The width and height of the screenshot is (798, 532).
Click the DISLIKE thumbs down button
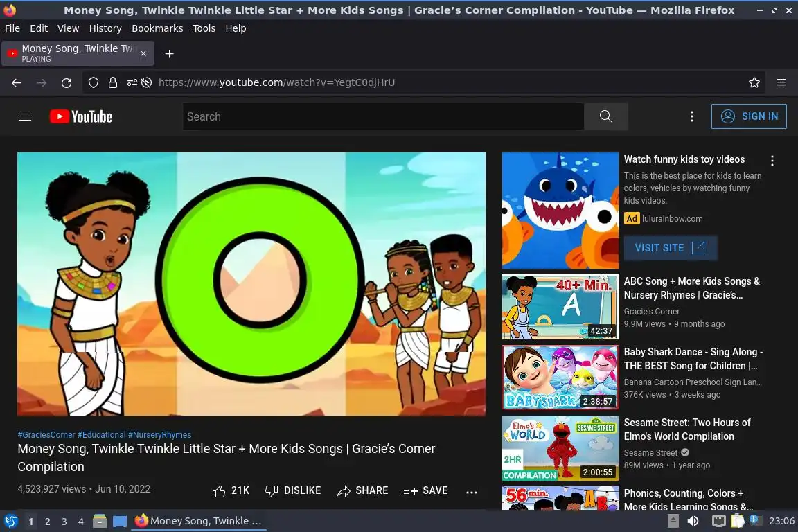(293, 490)
